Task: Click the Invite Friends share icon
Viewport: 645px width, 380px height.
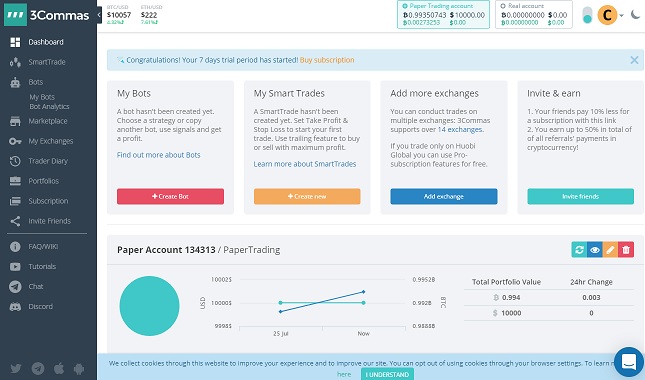Action: click(15, 221)
